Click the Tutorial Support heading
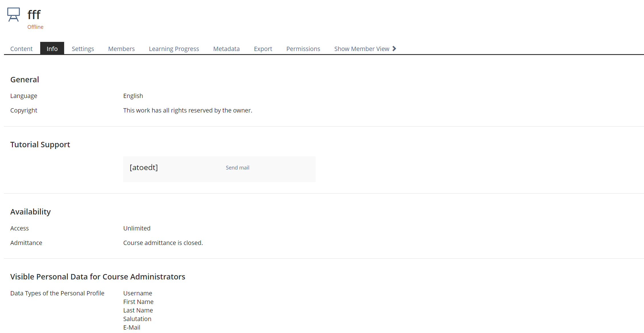The height and width of the screenshot is (333, 644). (40, 144)
